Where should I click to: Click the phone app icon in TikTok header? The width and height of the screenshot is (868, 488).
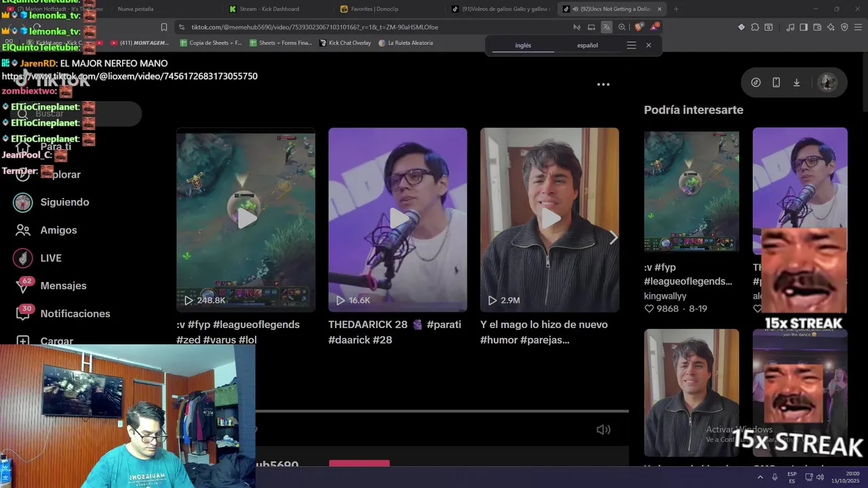(x=776, y=83)
